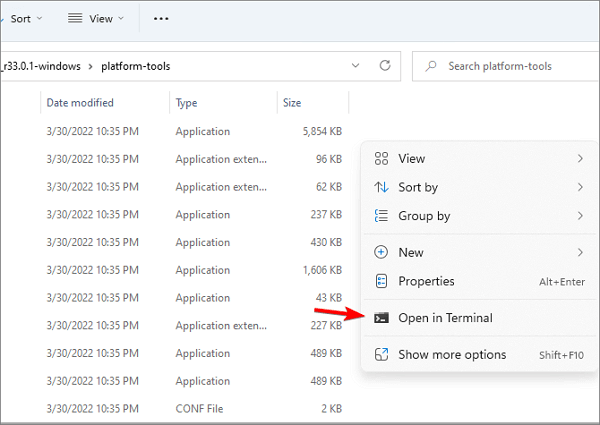Screen dimensions: 600x425
Task: Refresh the platform-tools folder
Action: pos(385,66)
